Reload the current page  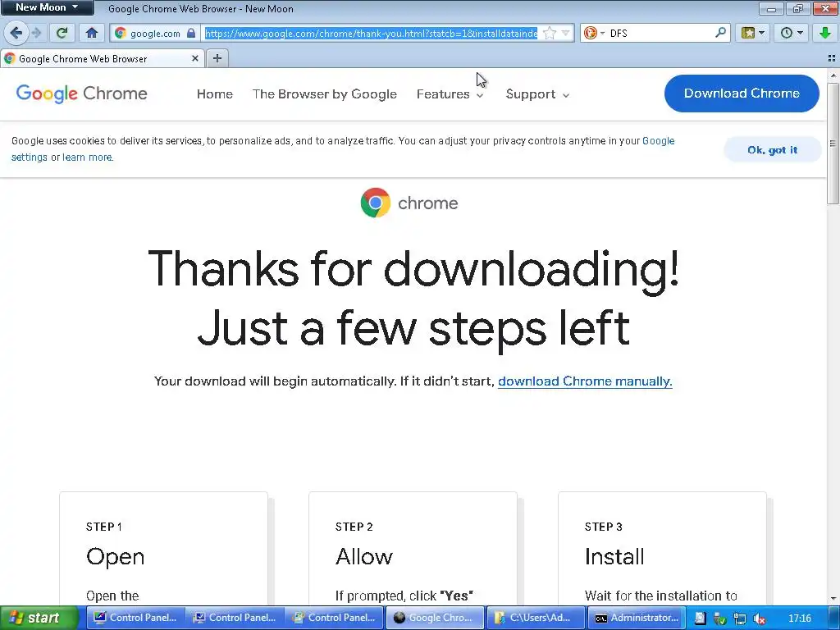(62, 33)
